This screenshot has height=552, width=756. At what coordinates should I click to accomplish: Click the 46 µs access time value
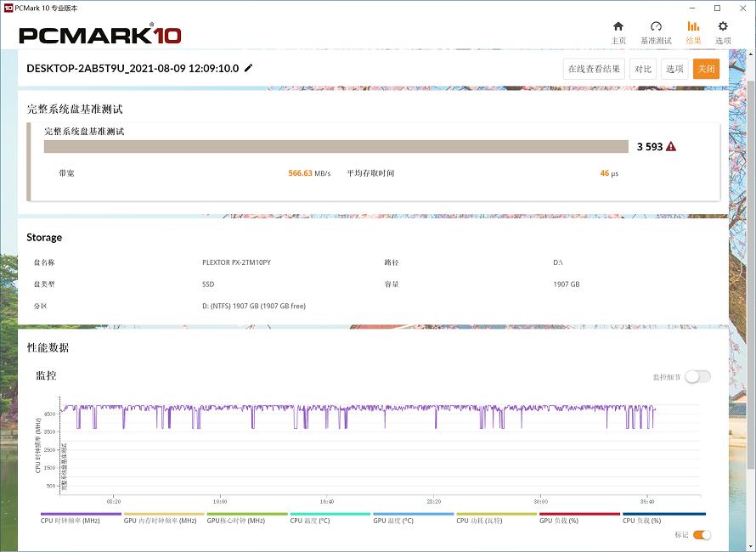(x=609, y=173)
